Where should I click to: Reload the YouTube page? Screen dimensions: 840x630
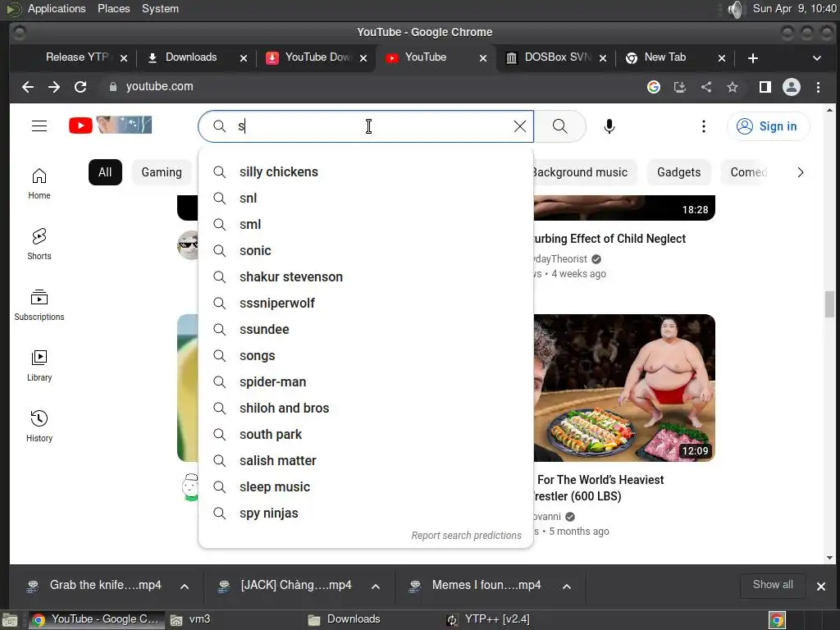(x=80, y=87)
